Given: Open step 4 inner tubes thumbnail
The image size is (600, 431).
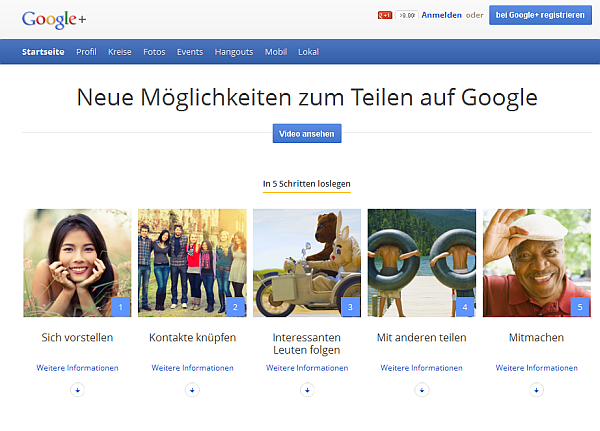Looking at the screenshot, I should (422, 263).
